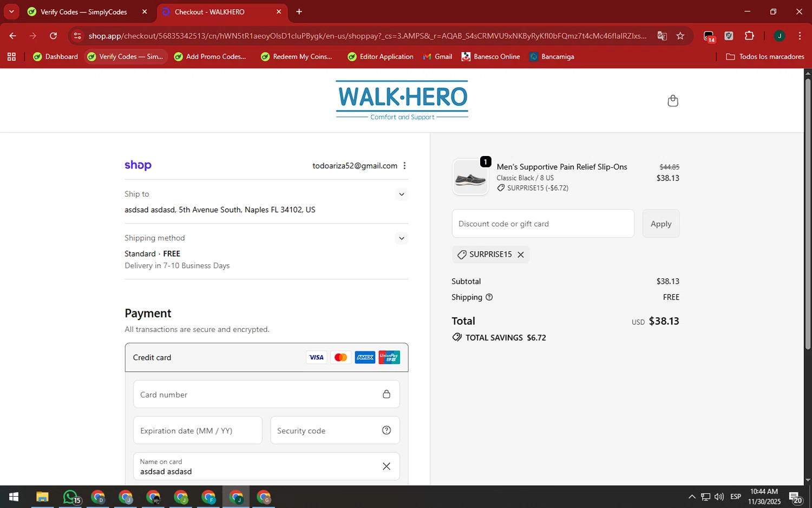Open the Extensions puzzle icon
The image size is (812, 508).
(x=749, y=36)
